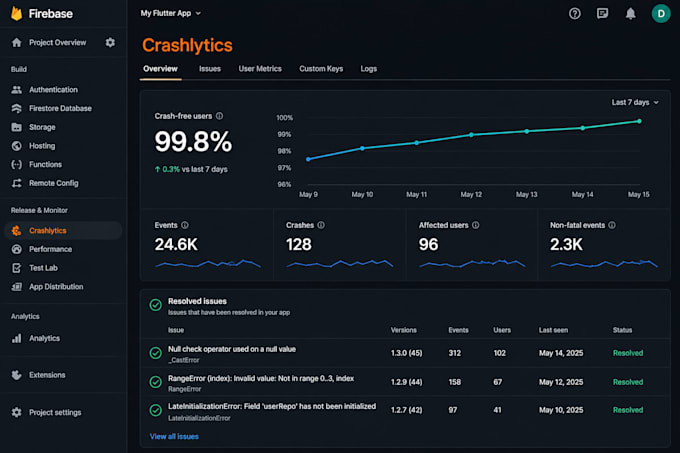Open the user account avatar D

[x=661, y=13]
